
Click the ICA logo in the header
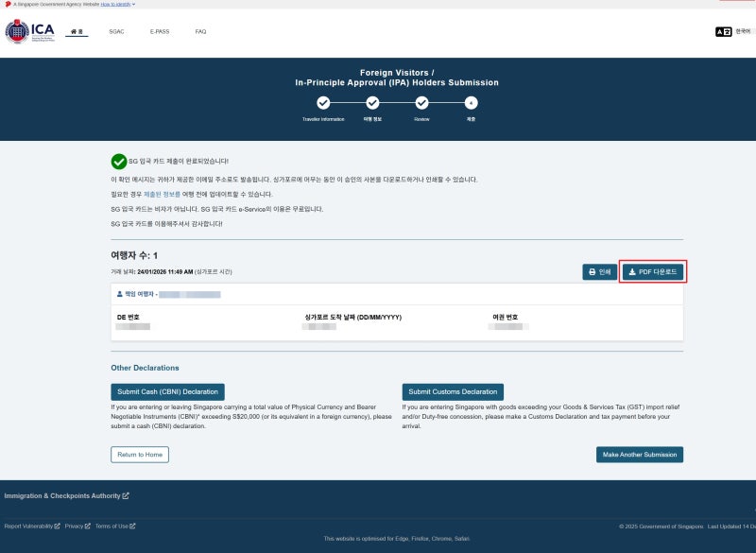click(30, 31)
